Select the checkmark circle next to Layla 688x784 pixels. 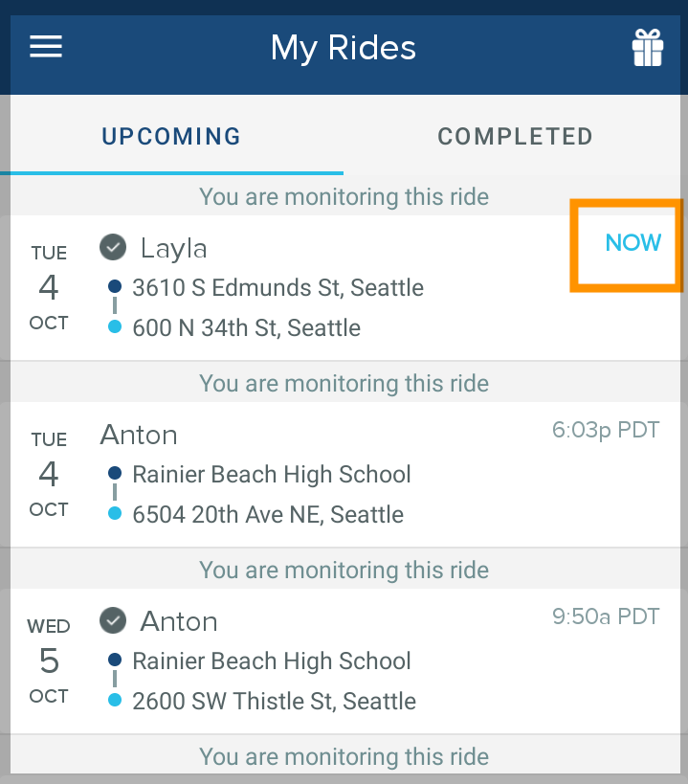(x=112, y=247)
